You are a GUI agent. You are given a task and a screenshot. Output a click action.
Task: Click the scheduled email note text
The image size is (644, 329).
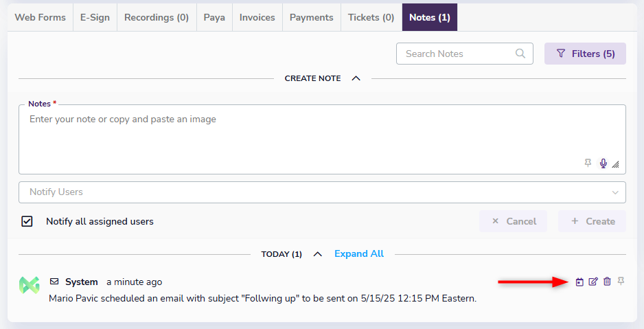click(x=262, y=299)
